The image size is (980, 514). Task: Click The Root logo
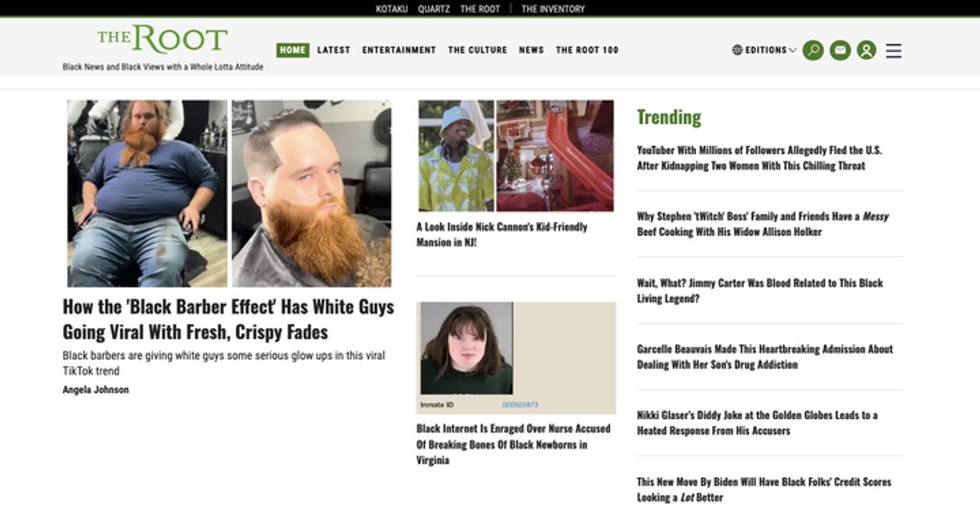click(x=163, y=39)
